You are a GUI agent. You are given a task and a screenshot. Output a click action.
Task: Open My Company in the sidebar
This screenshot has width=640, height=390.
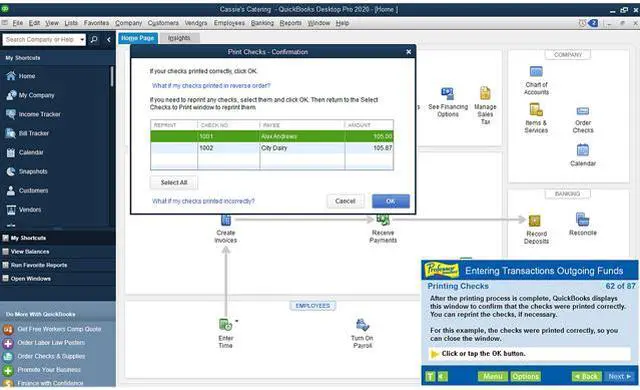tap(31, 95)
